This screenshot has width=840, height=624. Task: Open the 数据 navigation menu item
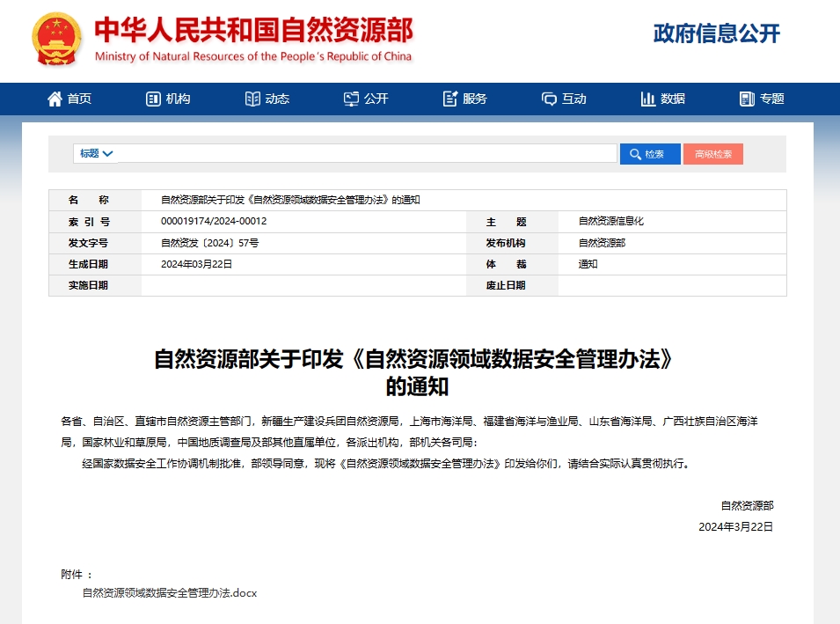[673, 99]
